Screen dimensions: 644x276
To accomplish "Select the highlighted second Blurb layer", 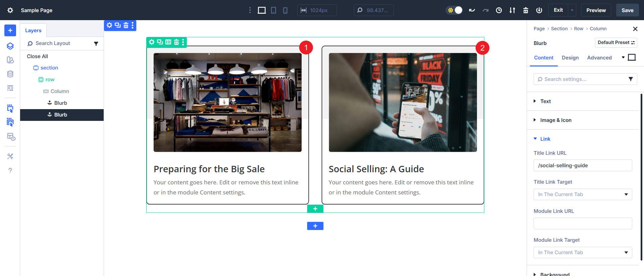I will 62,115.
